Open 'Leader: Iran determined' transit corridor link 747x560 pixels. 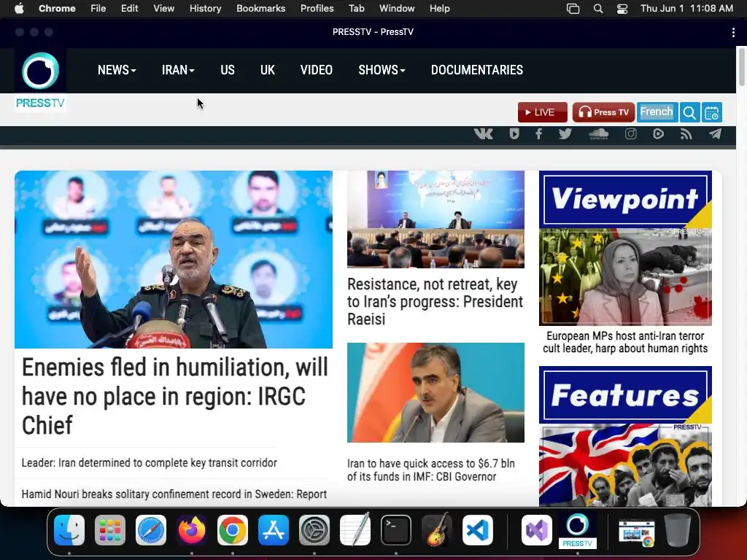[x=149, y=463]
